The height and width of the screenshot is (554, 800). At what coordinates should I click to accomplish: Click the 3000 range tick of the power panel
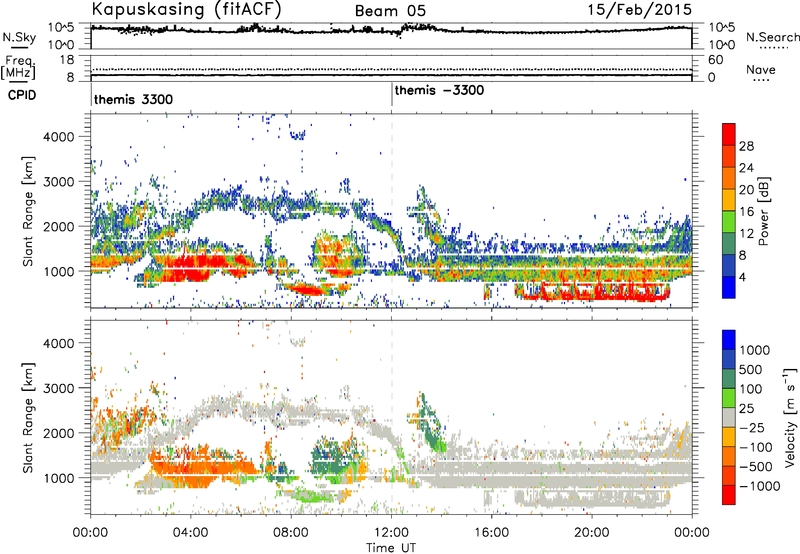[x=59, y=182]
